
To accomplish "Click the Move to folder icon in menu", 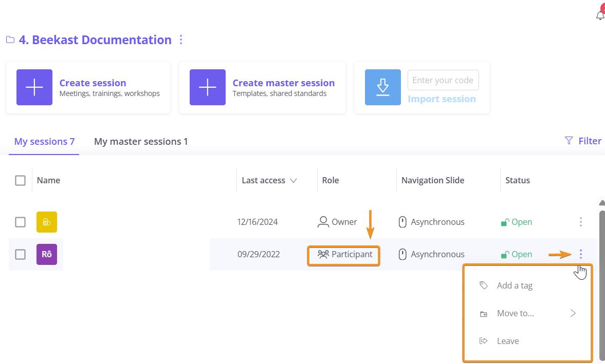I will (x=484, y=314).
